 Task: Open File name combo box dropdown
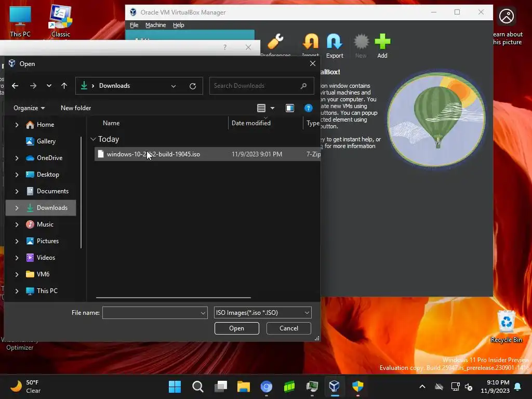click(203, 313)
